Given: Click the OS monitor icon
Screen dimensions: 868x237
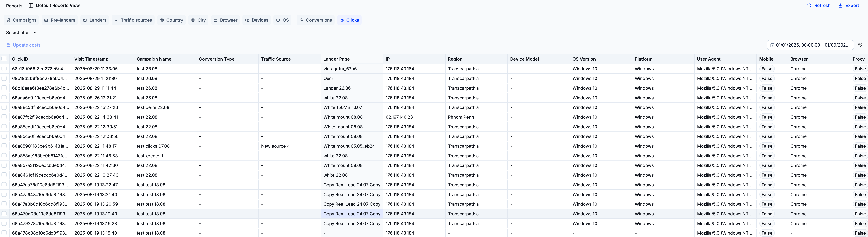Looking at the screenshot, I should point(278,20).
